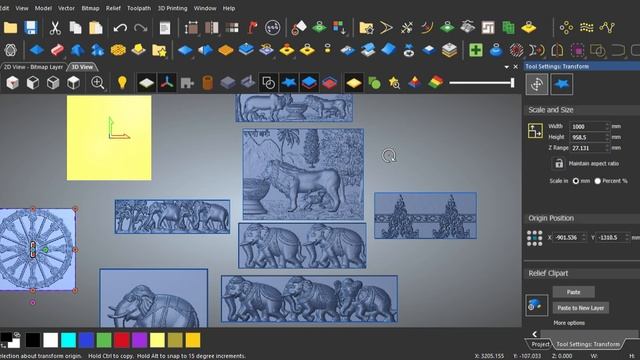
Task: Click the orange cylinder material icon
Action: (x=207, y=83)
